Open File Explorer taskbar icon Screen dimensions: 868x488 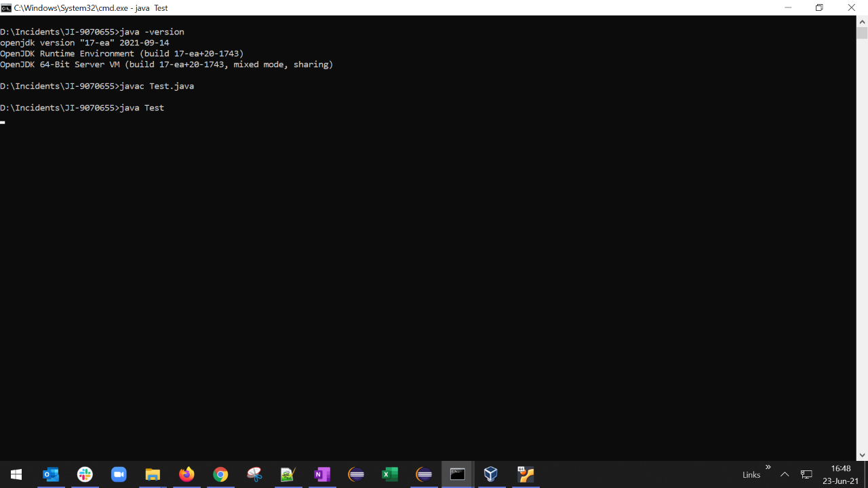point(153,474)
